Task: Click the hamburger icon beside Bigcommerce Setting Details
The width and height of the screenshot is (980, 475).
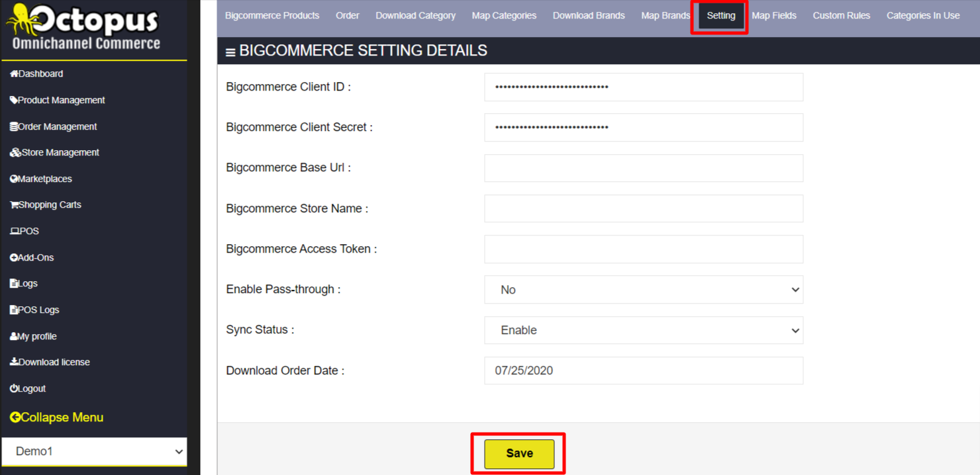Action: point(230,52)
